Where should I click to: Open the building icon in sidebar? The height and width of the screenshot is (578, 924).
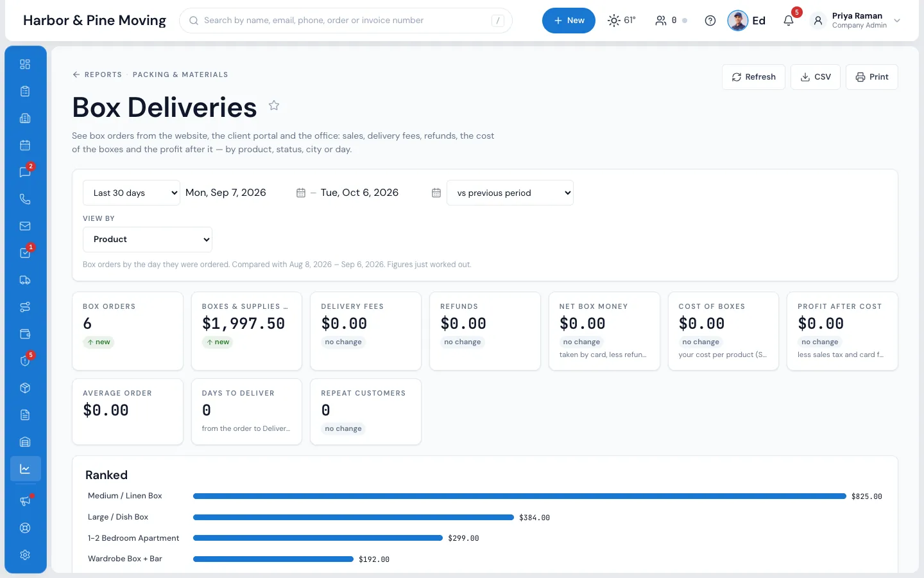pyautogui.click(x=25, y=118)
